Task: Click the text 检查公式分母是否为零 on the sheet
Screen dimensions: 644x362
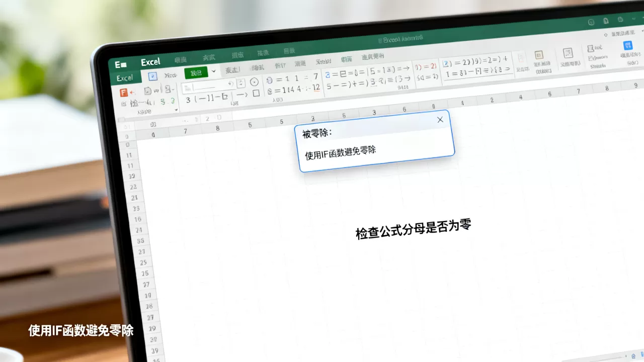Action: tap(414, 229)
